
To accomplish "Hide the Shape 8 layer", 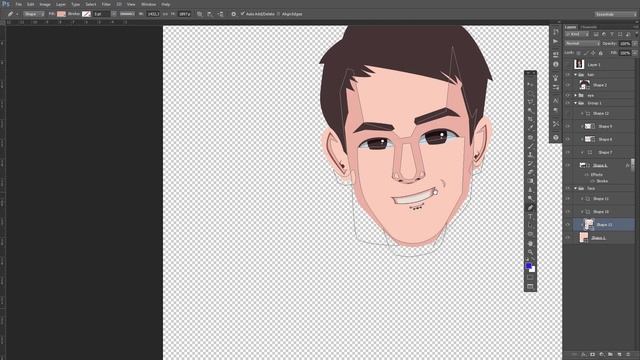I will click(568, 139).
